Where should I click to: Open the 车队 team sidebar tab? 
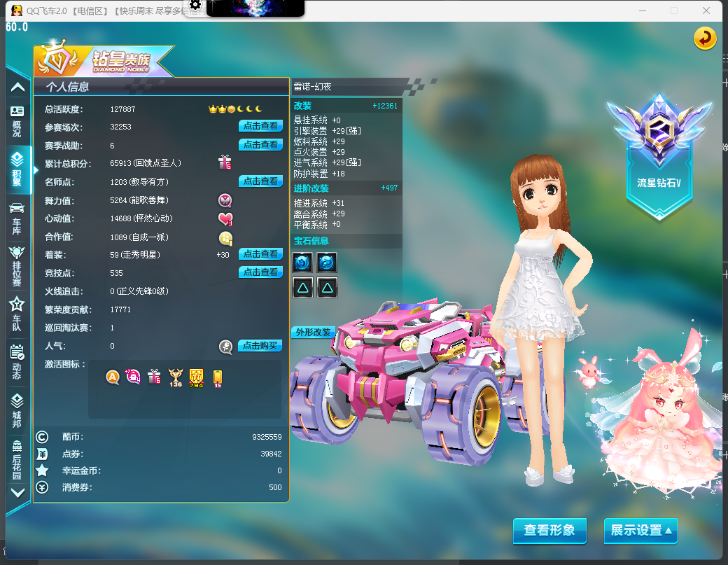point(17,314)
